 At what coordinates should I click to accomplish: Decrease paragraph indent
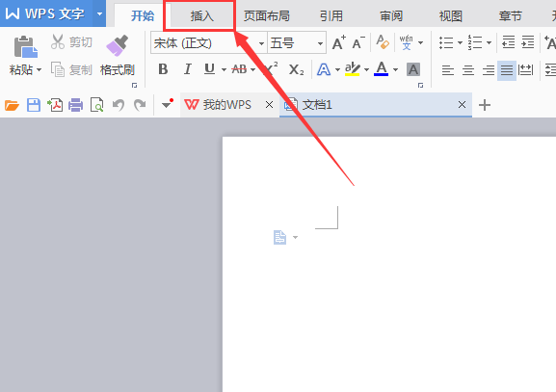click(x=509, y=42)
